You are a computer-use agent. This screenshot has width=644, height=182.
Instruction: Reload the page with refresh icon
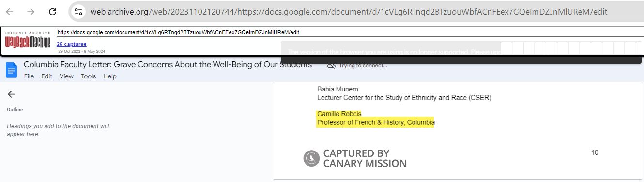53,12
